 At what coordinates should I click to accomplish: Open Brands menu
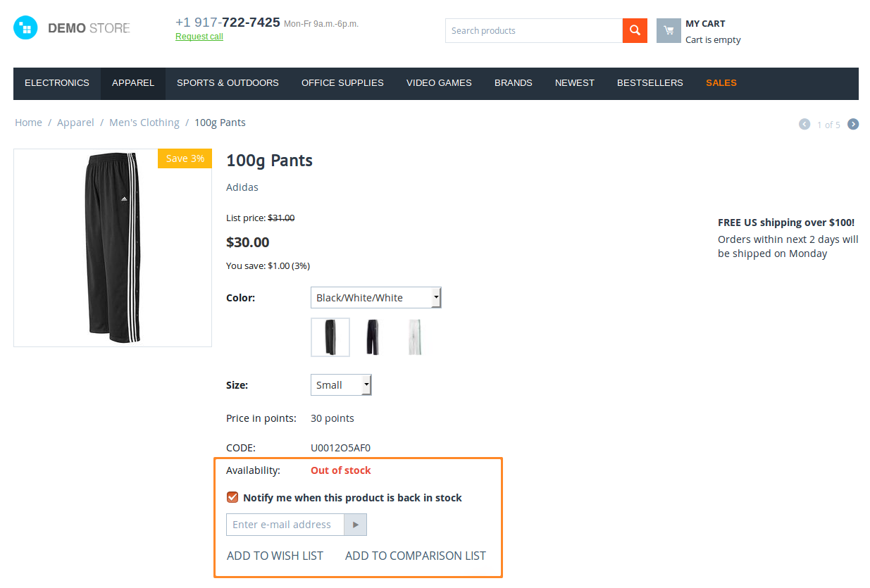[x=514, y=83]
